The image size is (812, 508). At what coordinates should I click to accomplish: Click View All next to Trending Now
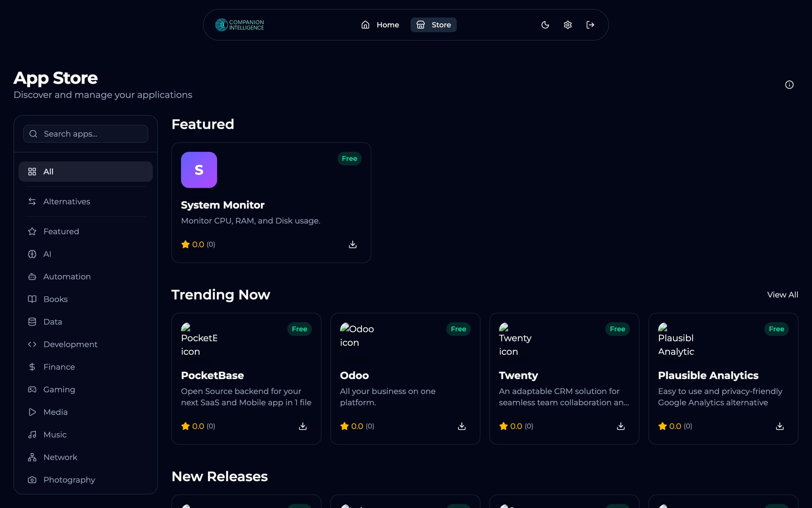point(782,295)
